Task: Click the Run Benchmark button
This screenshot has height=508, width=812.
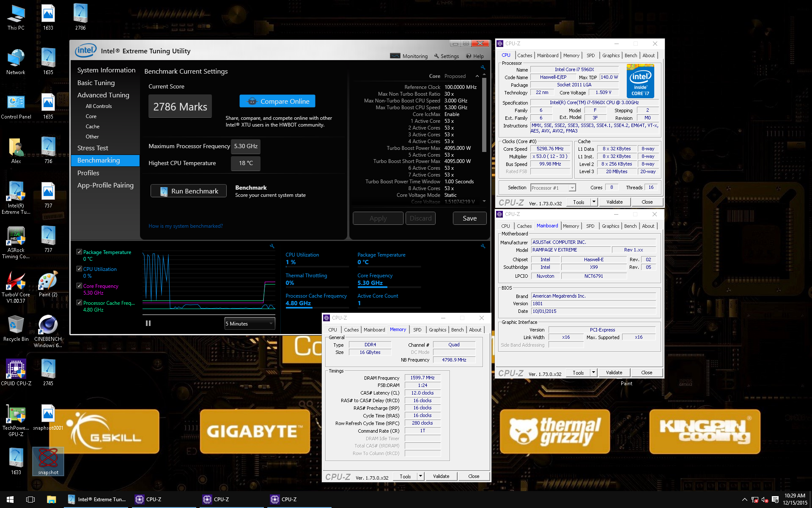Action: 189,191
